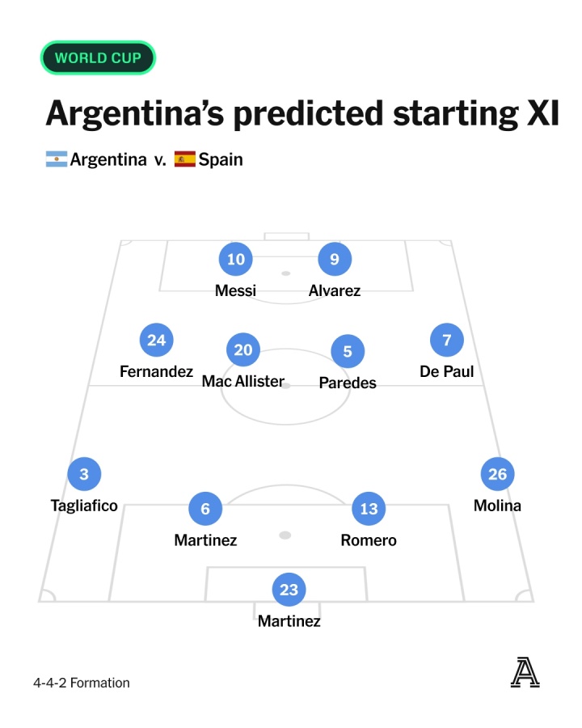582x728 pixels.
Task: Click the Argentina's predicted starting XI headline
Action: (302, 114)
